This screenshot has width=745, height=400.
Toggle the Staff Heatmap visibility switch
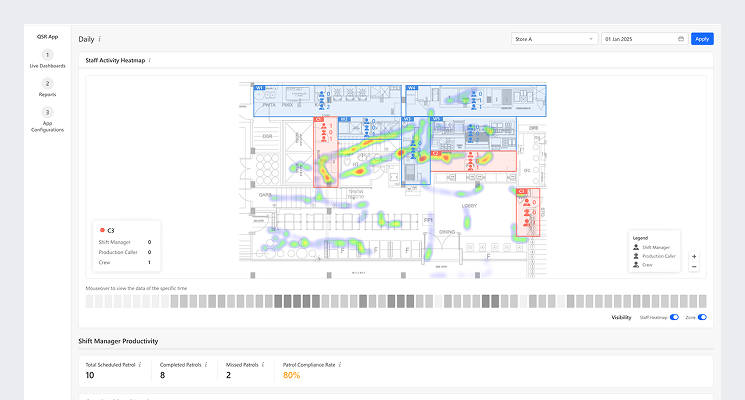point(674,317)
